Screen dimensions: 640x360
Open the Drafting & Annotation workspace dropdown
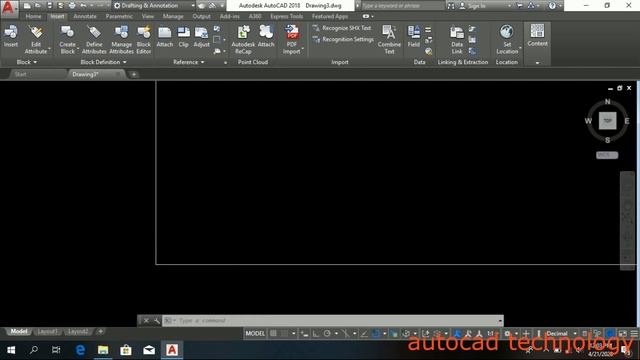pos(153,6)
